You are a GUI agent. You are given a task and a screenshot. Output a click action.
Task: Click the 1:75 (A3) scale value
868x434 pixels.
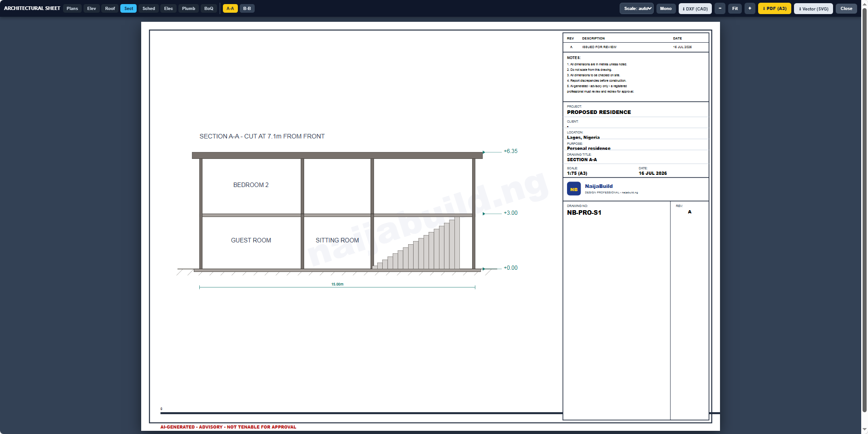(577, 173)
